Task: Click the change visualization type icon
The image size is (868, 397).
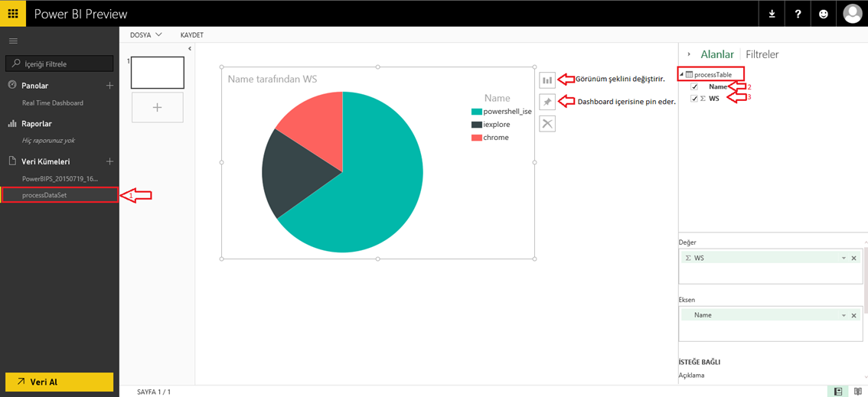Action: pos(547,80)
